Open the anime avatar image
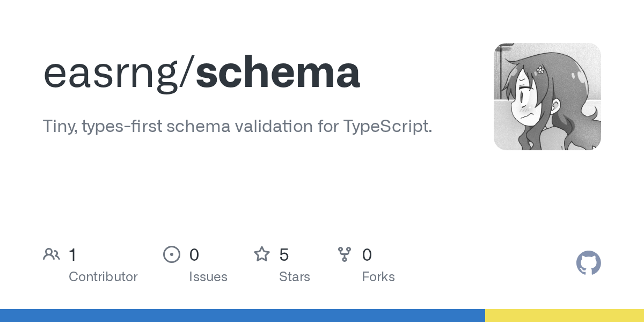 tap(547, 97)
